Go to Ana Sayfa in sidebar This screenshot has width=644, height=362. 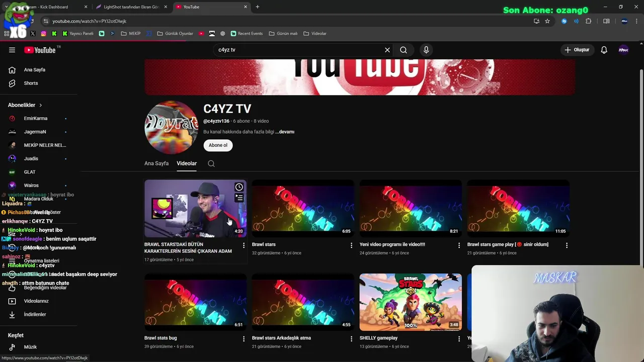point(34,70)
